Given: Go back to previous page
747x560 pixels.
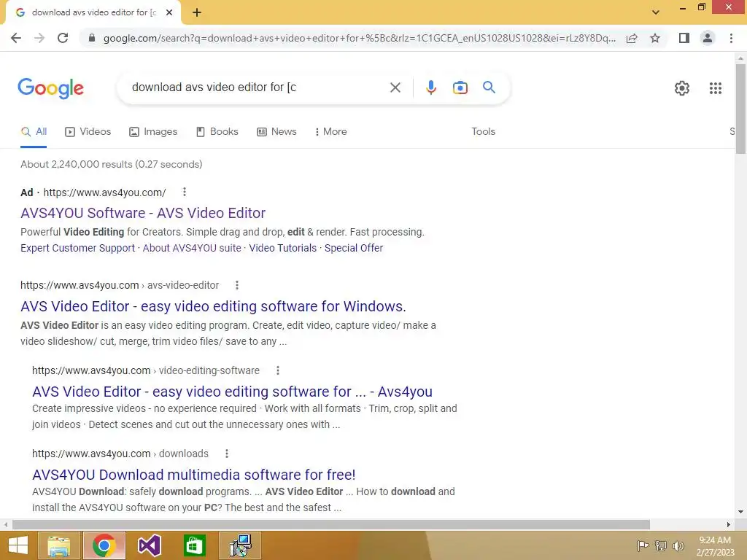Looking at the screenshot, I should coord(16,38).
